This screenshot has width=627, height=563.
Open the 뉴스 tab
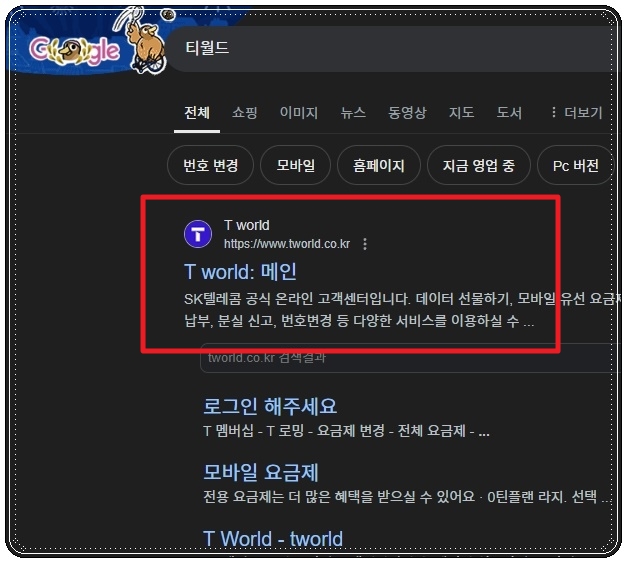point(353,113)
